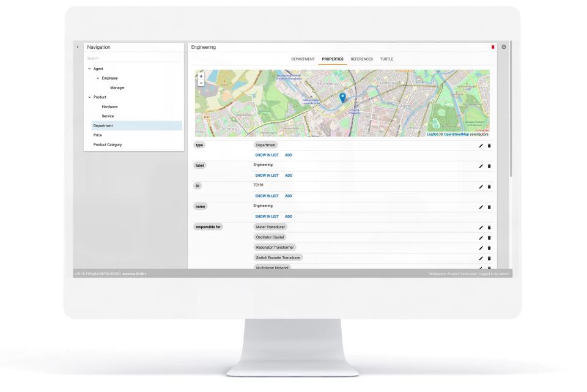Viewport: 587px width, 392px height.
Task: Click SHOW IN LIST under the type property
Action: click(x=266, y=155)
